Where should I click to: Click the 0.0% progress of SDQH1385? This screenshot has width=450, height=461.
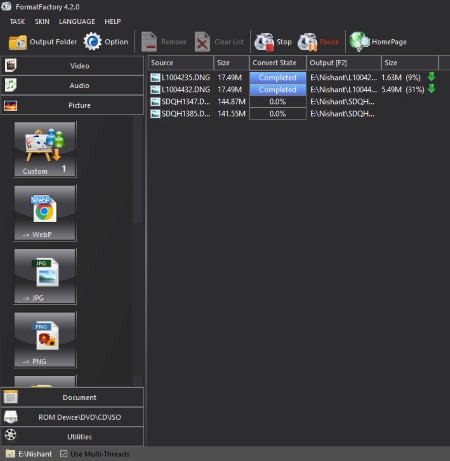[278, 114]
